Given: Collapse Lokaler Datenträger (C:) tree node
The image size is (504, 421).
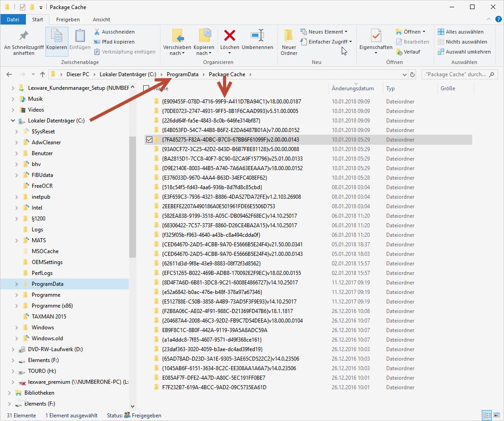Looking at the screenshot, I should (13, 121).
